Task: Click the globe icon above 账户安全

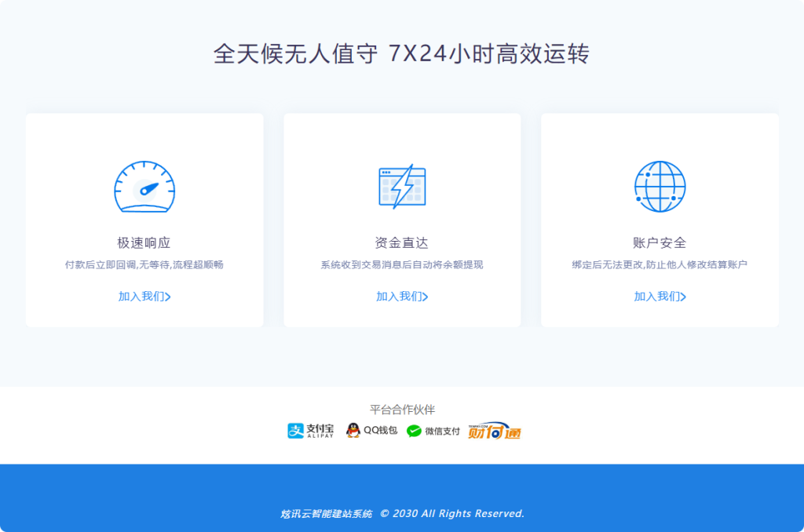Action: pos(658,186)
